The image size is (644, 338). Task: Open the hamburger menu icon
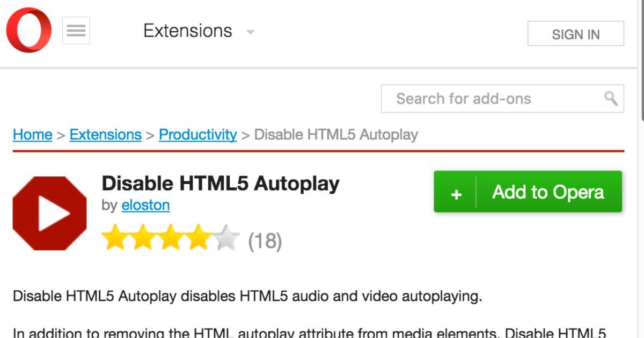tap(76, 31)
